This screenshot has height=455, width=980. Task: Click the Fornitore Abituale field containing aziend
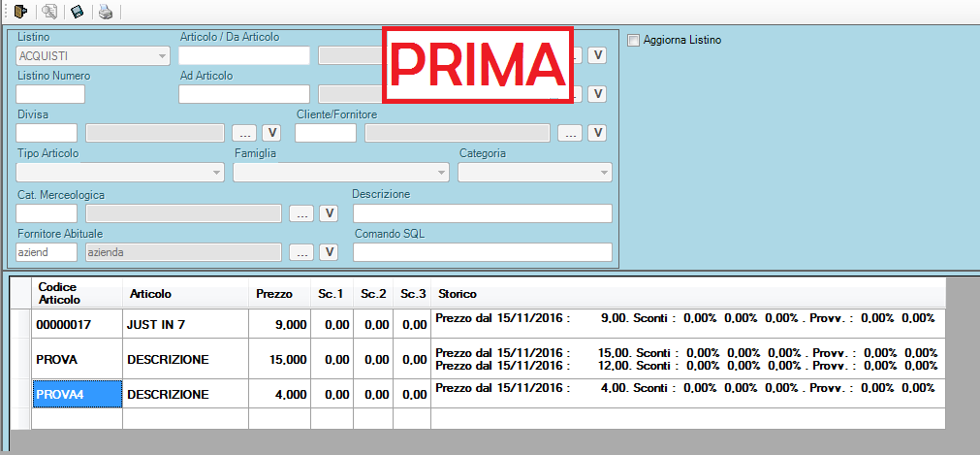tap(47, 252)
